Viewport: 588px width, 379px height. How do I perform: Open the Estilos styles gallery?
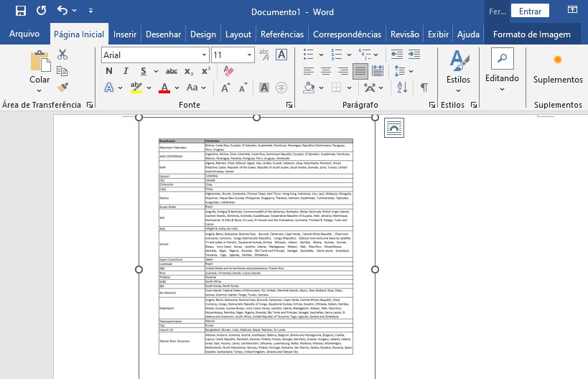coord(458,72)
